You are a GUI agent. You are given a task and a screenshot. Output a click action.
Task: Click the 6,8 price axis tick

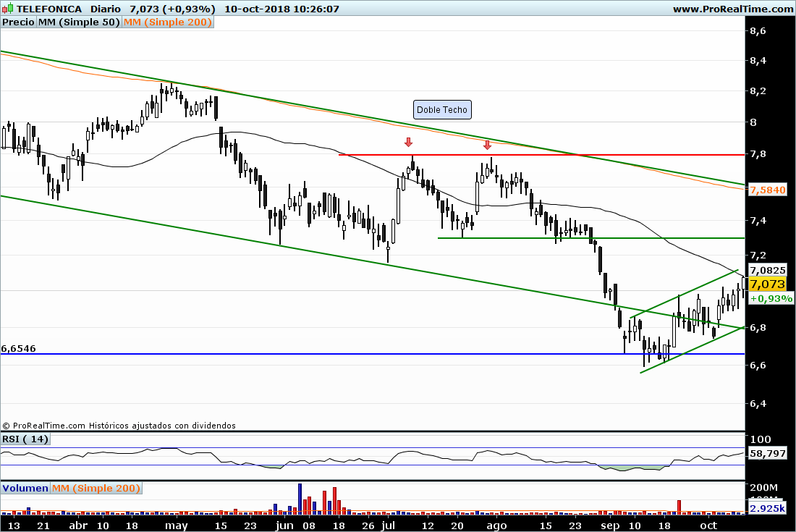point(758,327)
